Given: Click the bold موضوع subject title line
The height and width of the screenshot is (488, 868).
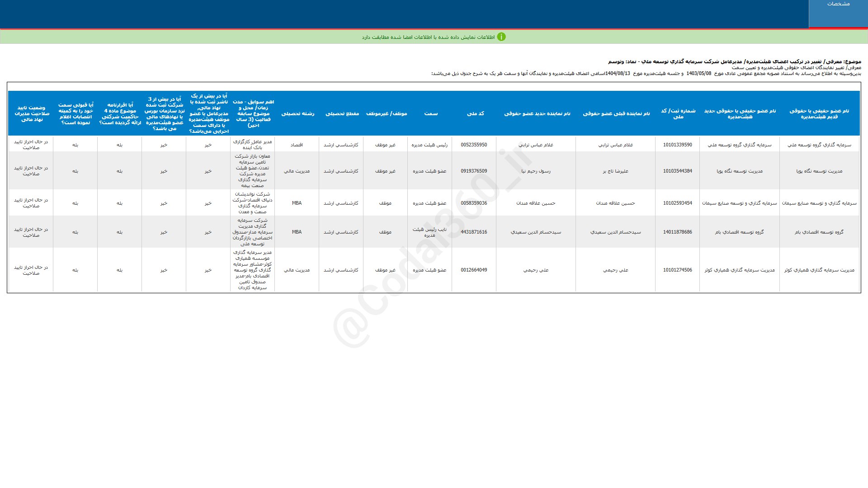Looking at the screenshot, I should (x=734, y=61).
